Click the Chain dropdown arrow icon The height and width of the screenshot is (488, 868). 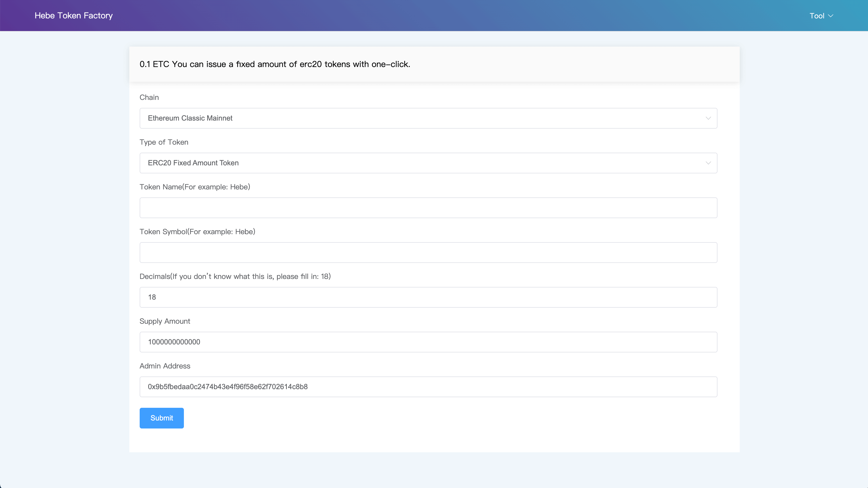(x=708, y=118)
